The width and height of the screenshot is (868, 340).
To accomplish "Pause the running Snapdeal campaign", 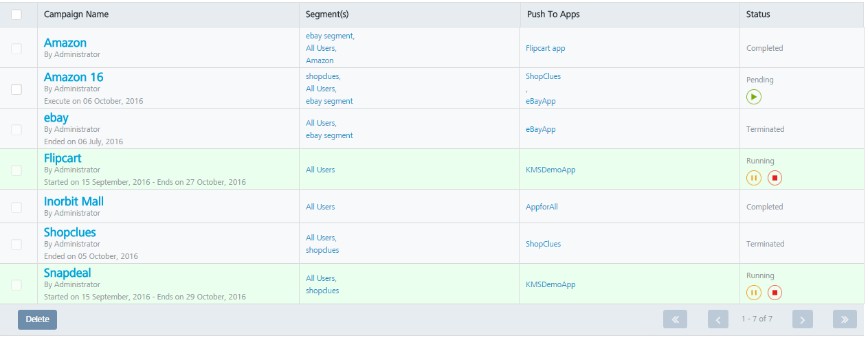I will pos(754,293).
